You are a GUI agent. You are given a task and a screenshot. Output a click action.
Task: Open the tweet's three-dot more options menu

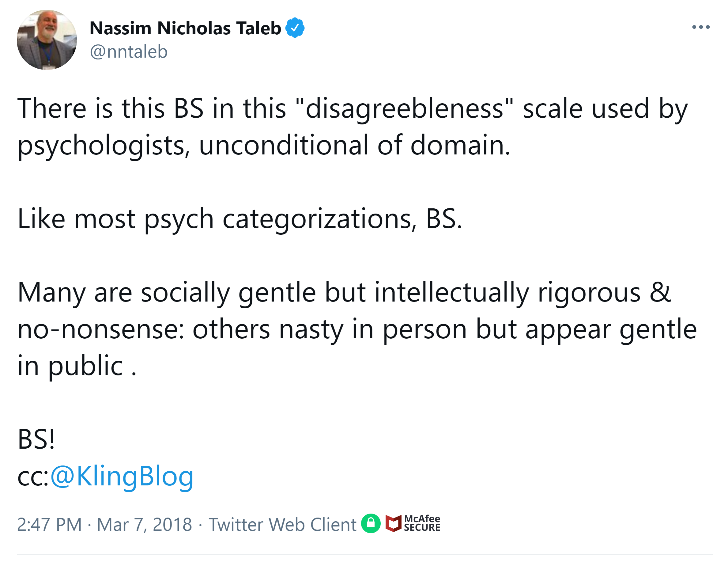(701, 27)
